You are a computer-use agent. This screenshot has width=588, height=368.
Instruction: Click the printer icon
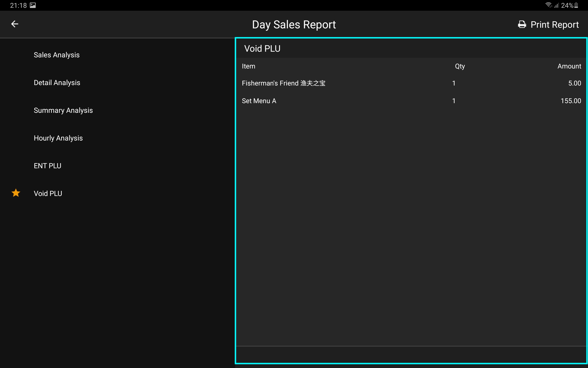tap(522, 25)
